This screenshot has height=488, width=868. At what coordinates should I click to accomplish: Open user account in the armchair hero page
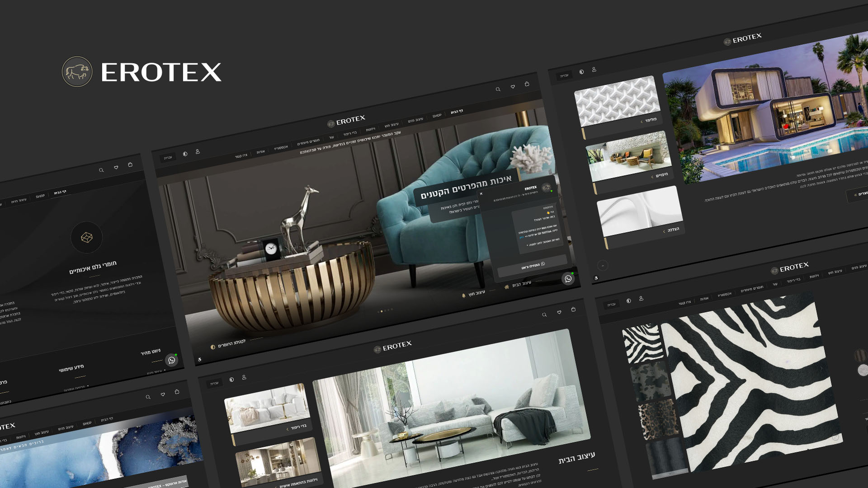pos(198,152)
